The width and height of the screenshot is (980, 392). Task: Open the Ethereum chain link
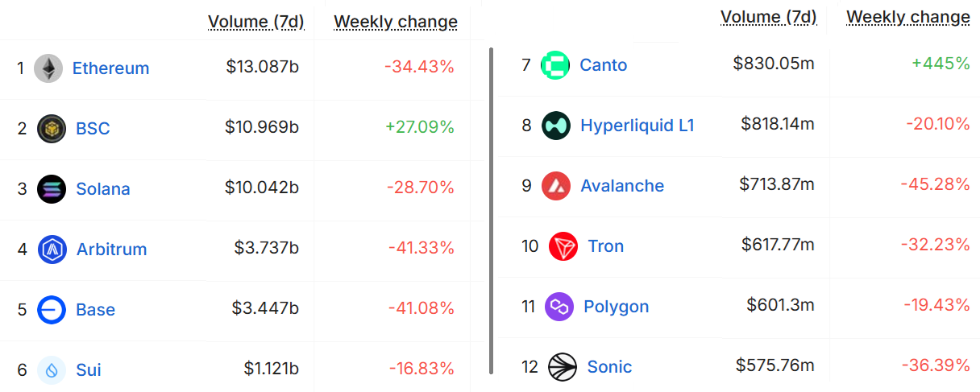coord(110,68)
